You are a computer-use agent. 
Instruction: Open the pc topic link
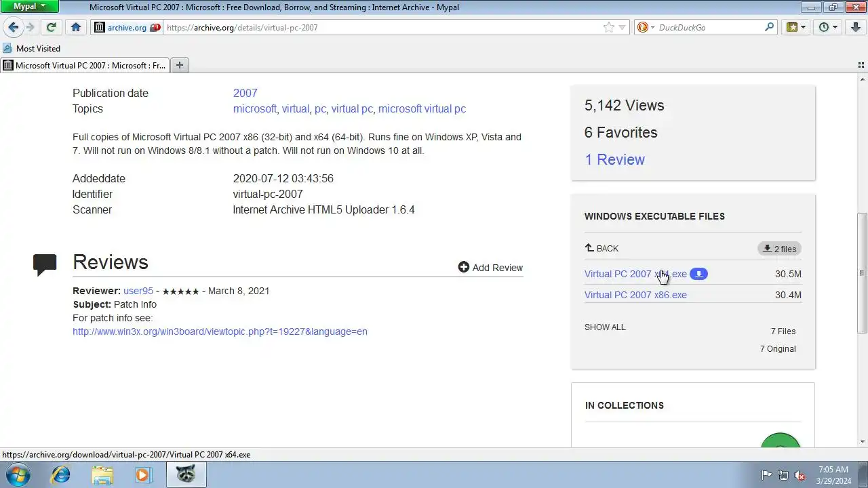click(x=320, y=108)
